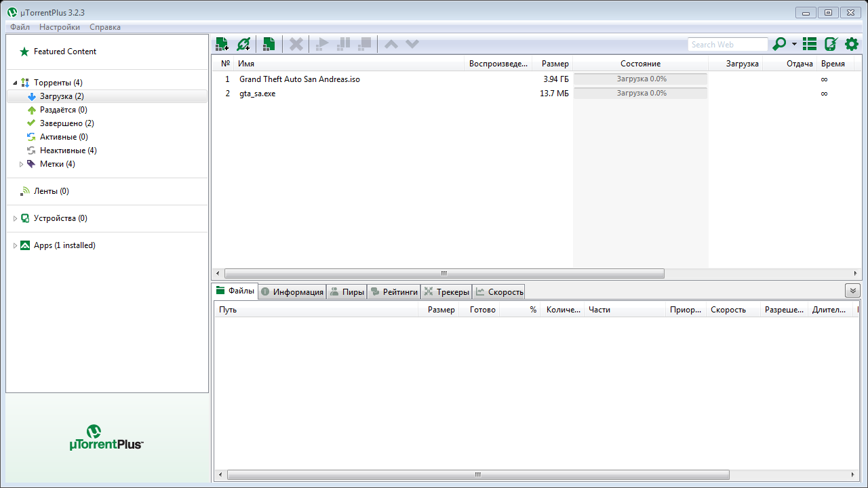Move torrent up in queue
The width and height of the screenshot is (868, 488).
(x=391, y=45)
